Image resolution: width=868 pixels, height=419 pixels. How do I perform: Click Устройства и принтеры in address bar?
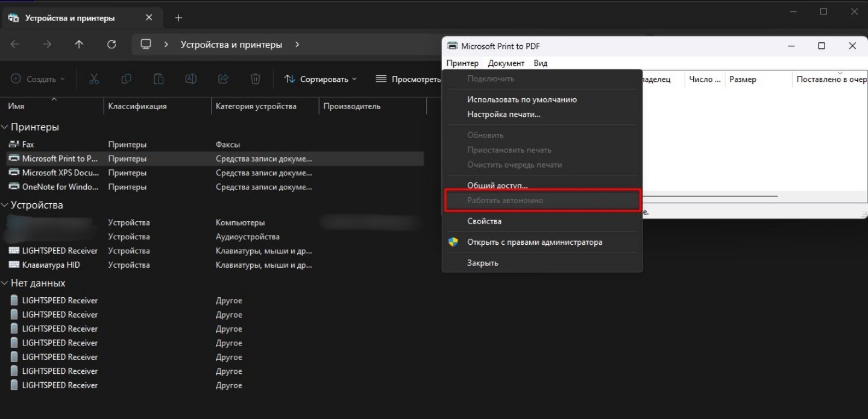(231, 45)
